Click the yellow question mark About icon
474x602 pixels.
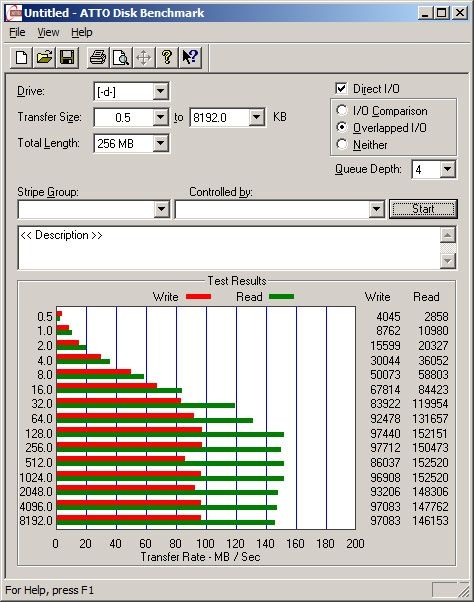[x=167, y=58]
